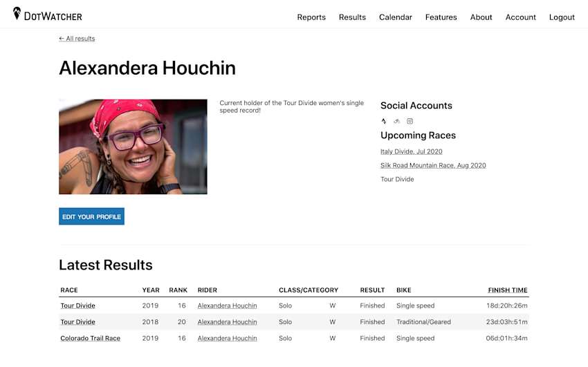This screenshot has height=367, width=588.
Task: Select finish time 23d:03h:51m
Action: click(506, 321)
